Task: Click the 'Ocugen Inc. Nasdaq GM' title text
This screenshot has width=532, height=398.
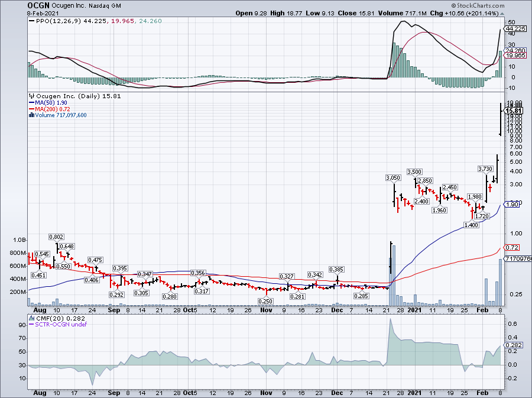Action: (86, 6)
